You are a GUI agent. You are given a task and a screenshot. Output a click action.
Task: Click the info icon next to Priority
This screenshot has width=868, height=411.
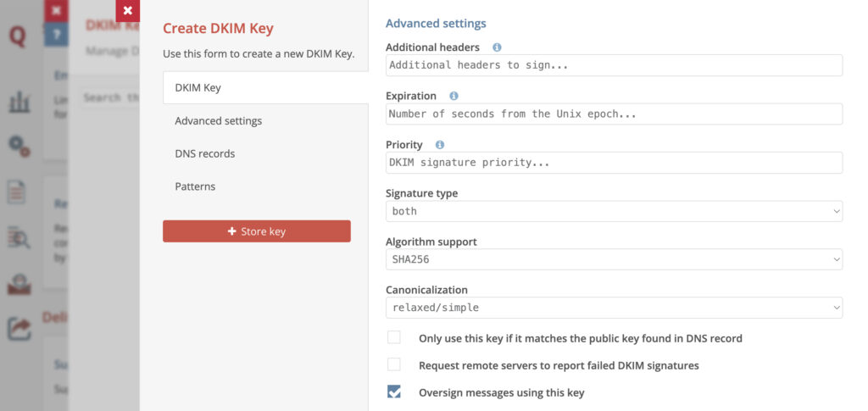(439, 145)
